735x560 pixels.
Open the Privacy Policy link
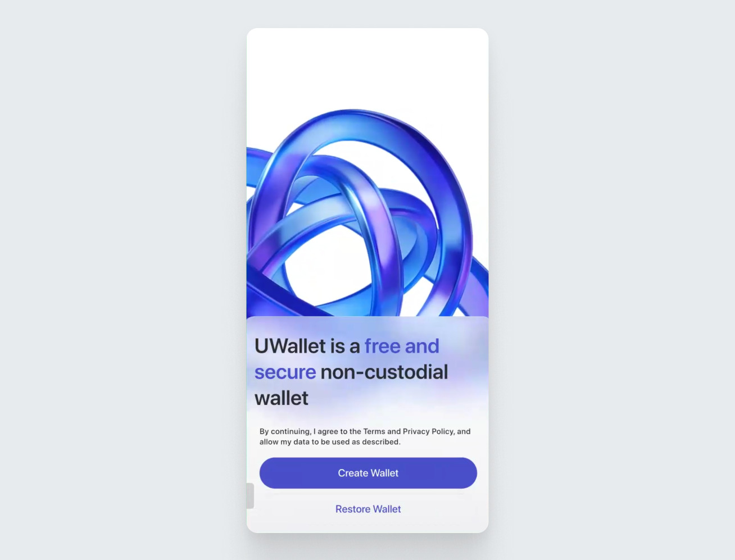428,431
